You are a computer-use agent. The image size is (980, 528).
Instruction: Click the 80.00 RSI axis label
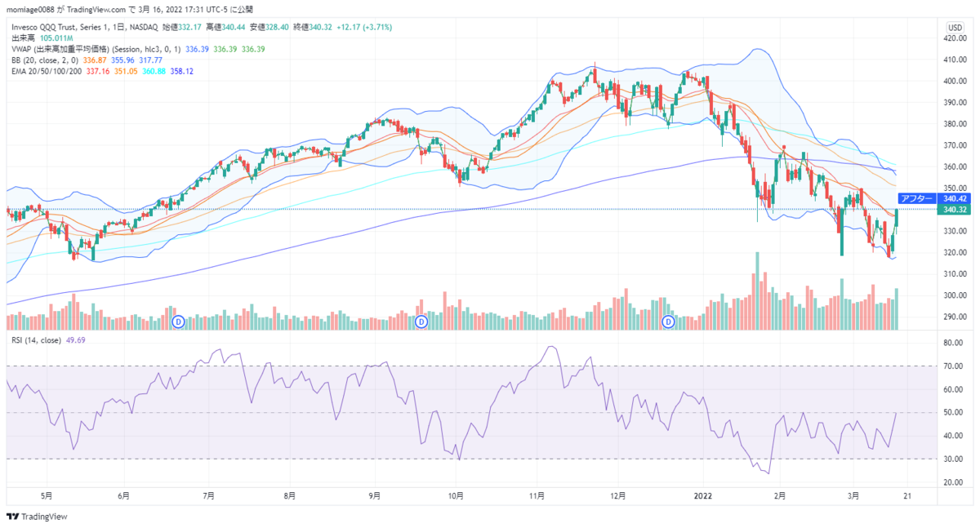[954, 343]
